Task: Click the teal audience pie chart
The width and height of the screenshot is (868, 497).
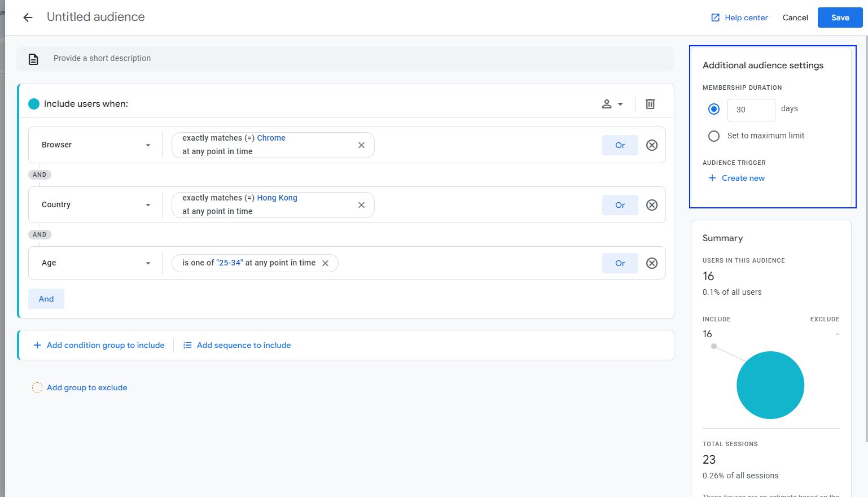Action: [x=770, y=385]
